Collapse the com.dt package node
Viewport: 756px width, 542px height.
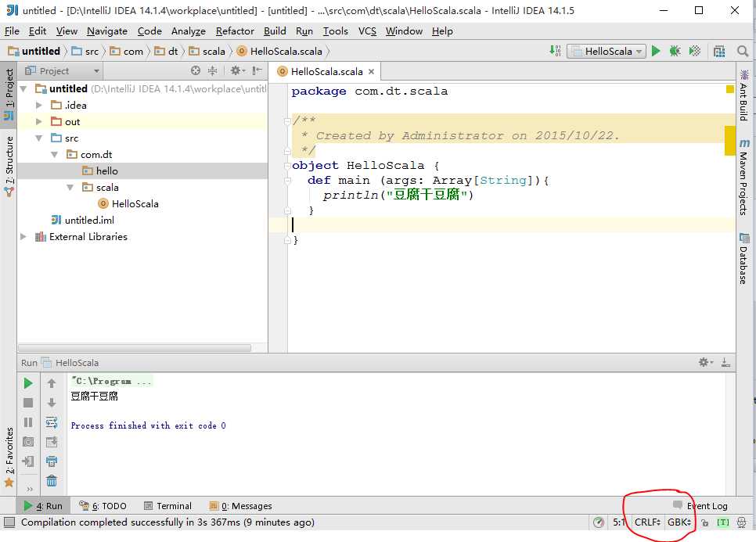pos(55,154)
